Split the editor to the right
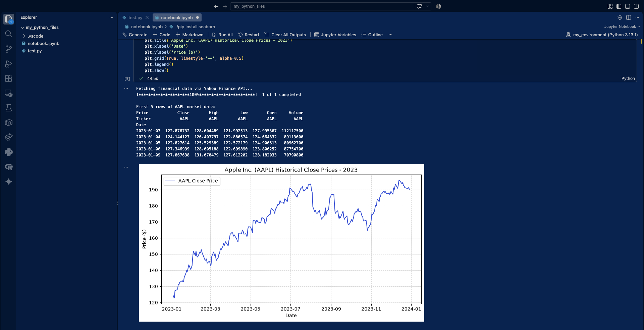 click(629, 17)
